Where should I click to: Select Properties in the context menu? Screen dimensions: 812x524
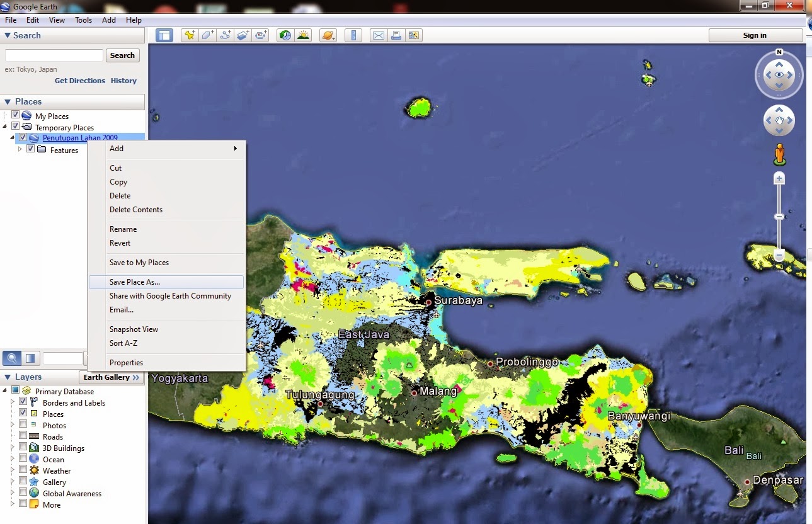coord(166,363)
